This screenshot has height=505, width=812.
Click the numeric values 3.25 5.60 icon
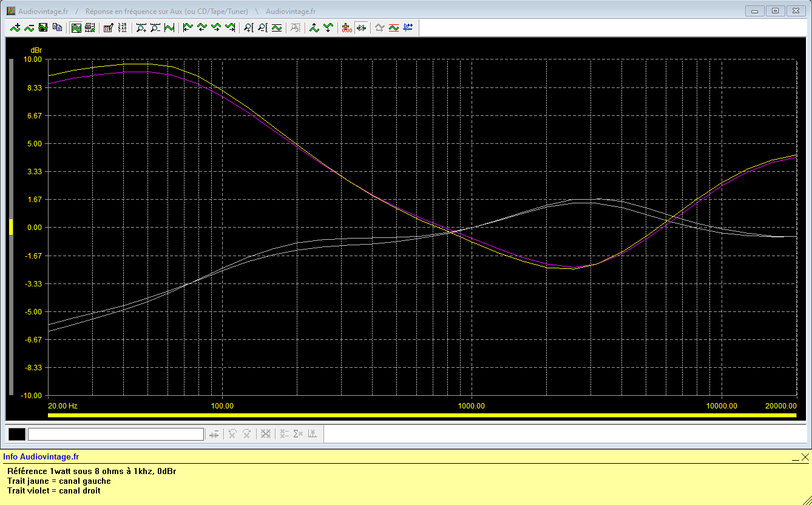[x=122, y=27]
